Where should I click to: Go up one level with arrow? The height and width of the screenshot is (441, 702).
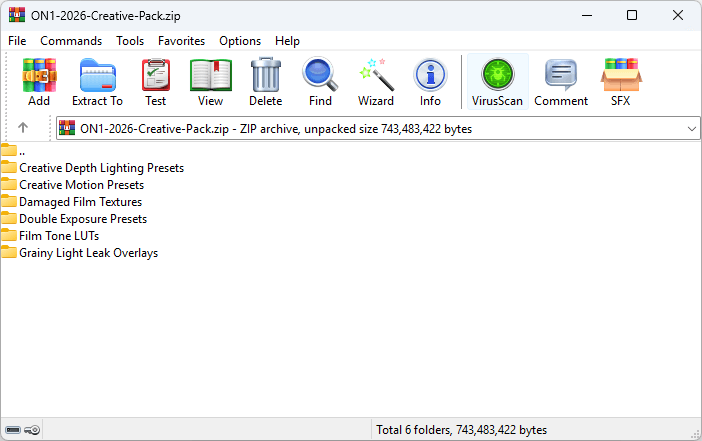coord(23,128)
